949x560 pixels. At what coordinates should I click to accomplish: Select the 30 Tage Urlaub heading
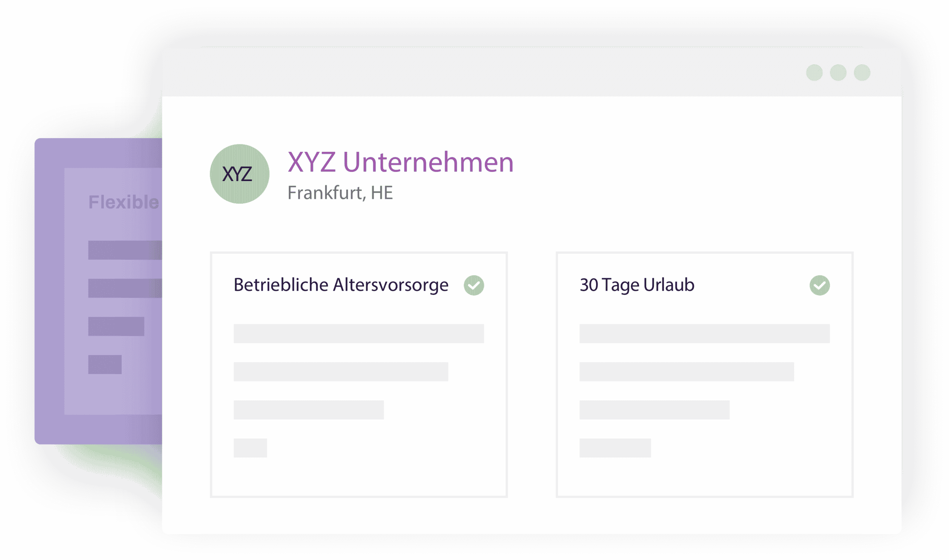pos(637,285)
